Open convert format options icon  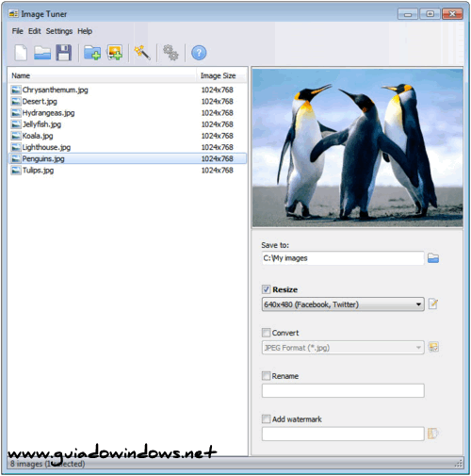433,347
